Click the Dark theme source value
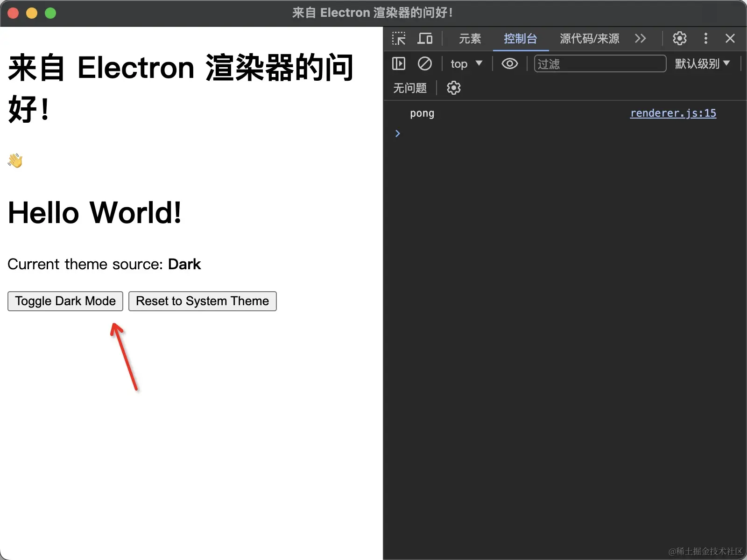The height and width of the screenshot is (560, 747). coord(184,264)
